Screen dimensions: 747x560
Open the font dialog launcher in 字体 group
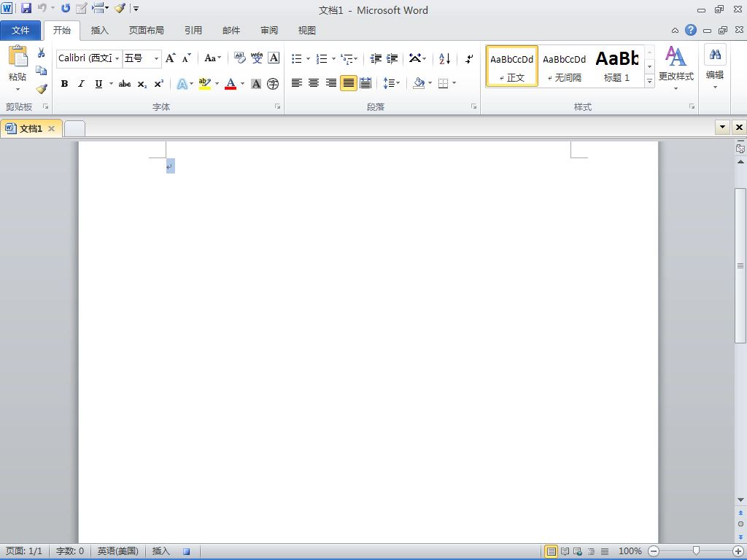pos(277,106)
